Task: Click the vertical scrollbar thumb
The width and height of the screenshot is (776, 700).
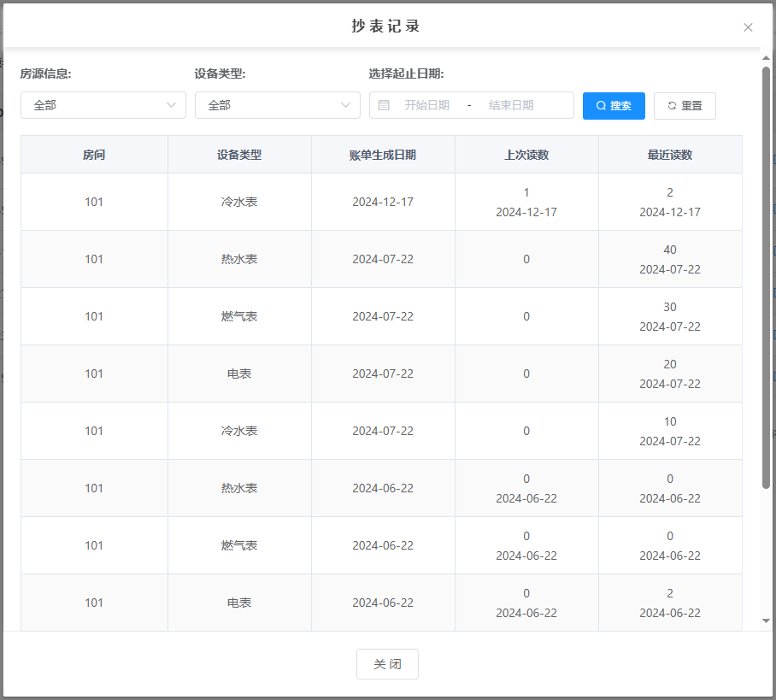Action: (767, 274)
